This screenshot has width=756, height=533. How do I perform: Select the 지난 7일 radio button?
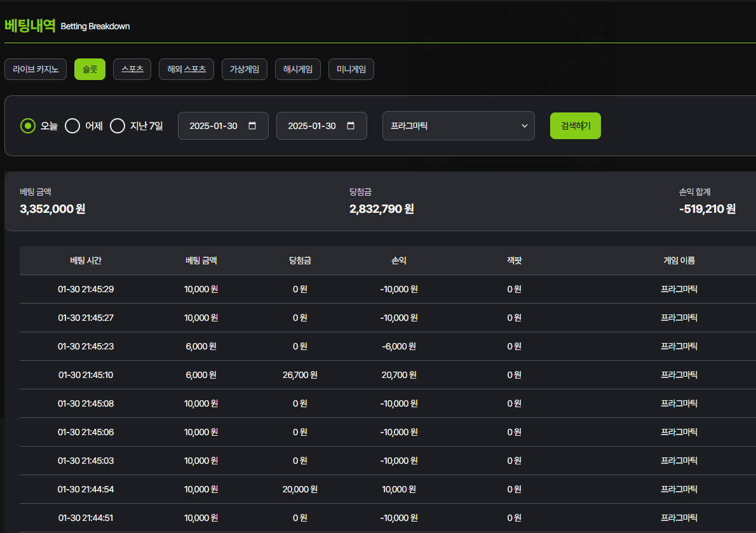pyautogui.click(x=118, y=126)
